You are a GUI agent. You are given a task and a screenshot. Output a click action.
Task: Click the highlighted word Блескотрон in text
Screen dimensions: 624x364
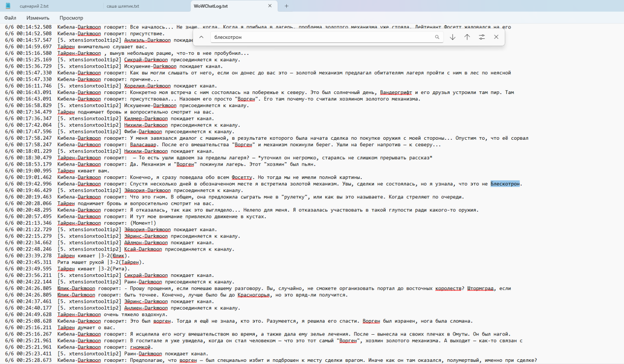505,184
